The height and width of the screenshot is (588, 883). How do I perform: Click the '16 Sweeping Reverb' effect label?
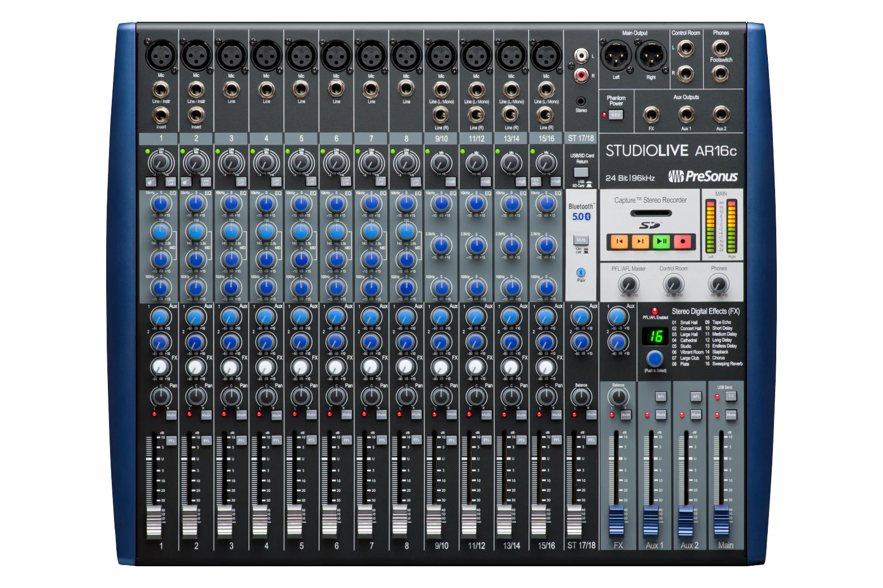pos(724,364)
